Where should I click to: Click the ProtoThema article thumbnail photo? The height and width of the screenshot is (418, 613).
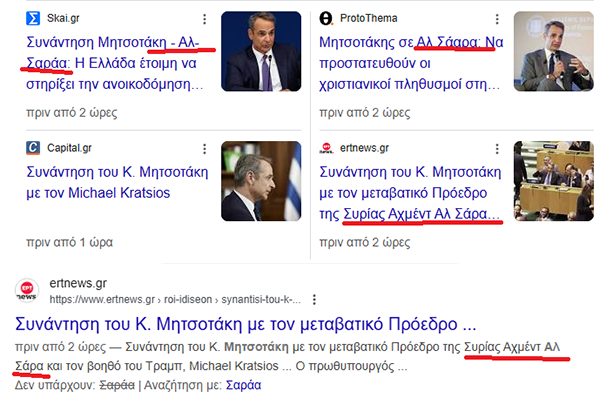[554, 51]
